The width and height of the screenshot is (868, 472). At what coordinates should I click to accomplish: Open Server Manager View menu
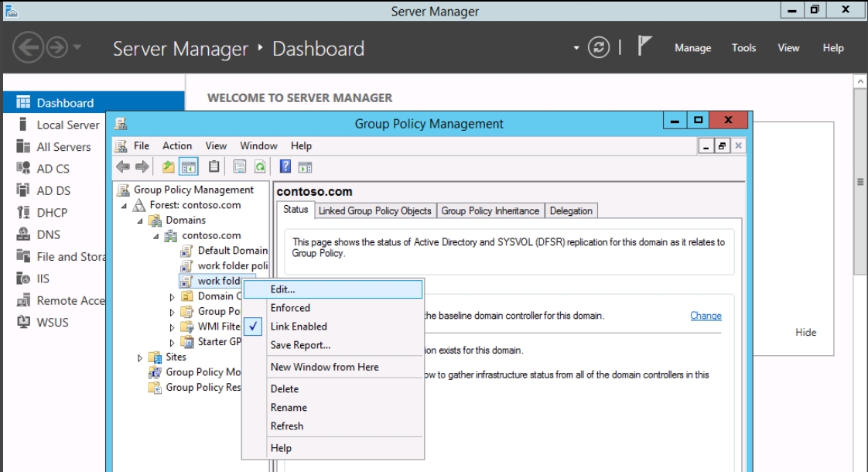click(788, 48)
